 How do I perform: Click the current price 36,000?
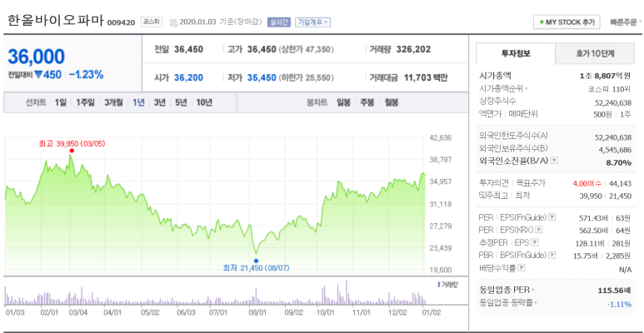click(36, 57)
